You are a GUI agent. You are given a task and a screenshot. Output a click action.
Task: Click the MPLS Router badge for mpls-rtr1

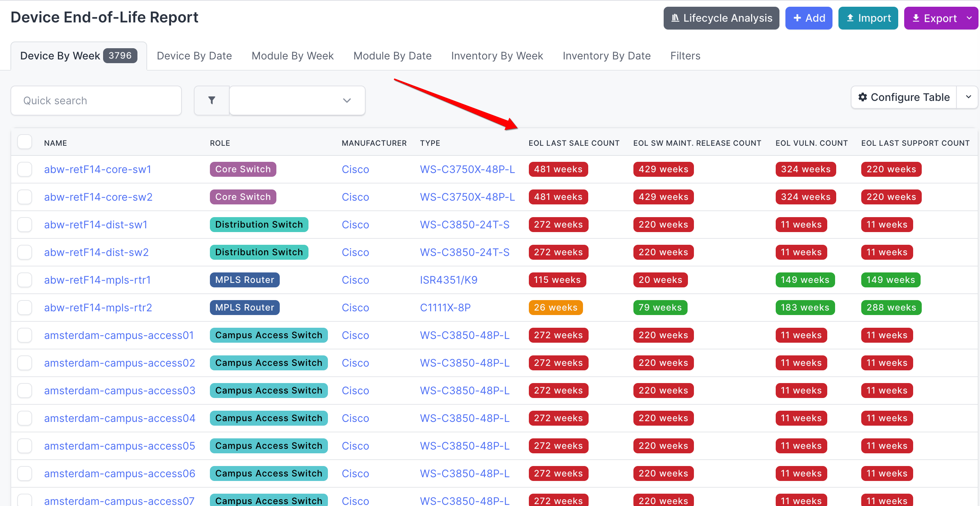click(x=244, y=280)
